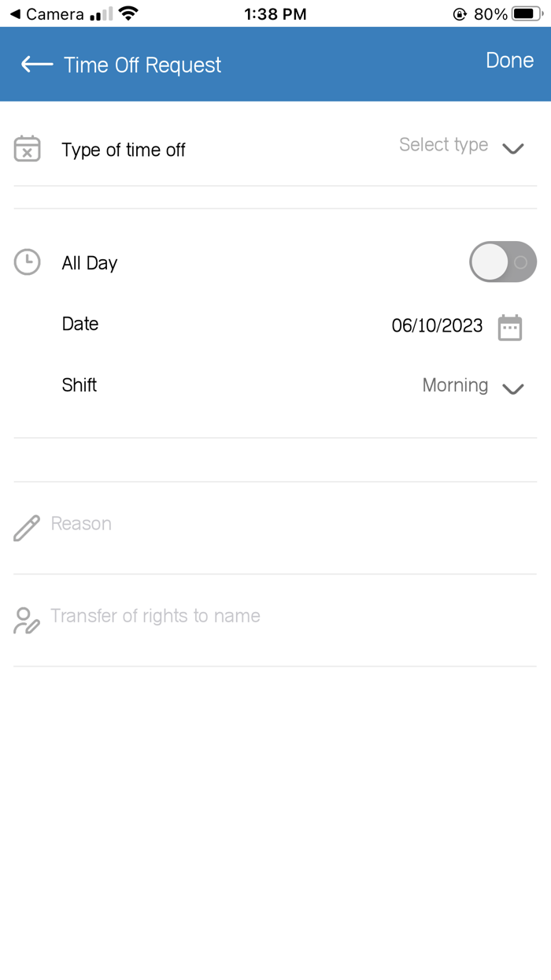The height and width of the screenshot is (980, 551).
Task: Tap the back arrow icon
Action: (x=36, y=65)
